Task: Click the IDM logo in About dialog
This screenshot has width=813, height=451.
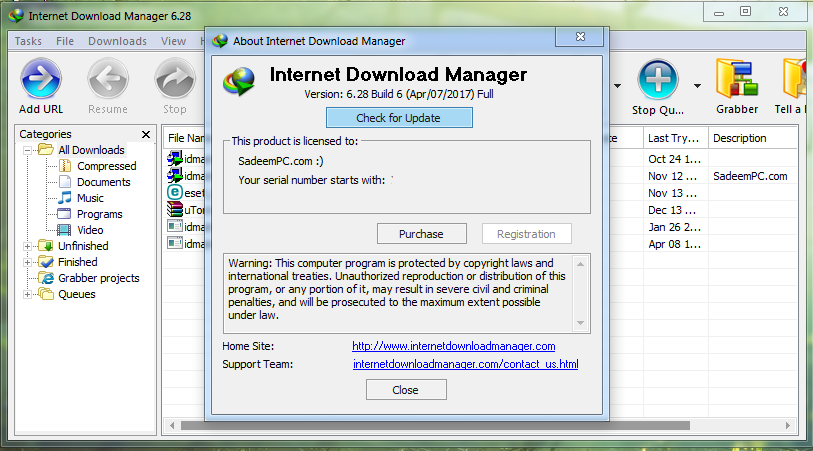Action: pos(239,81)
